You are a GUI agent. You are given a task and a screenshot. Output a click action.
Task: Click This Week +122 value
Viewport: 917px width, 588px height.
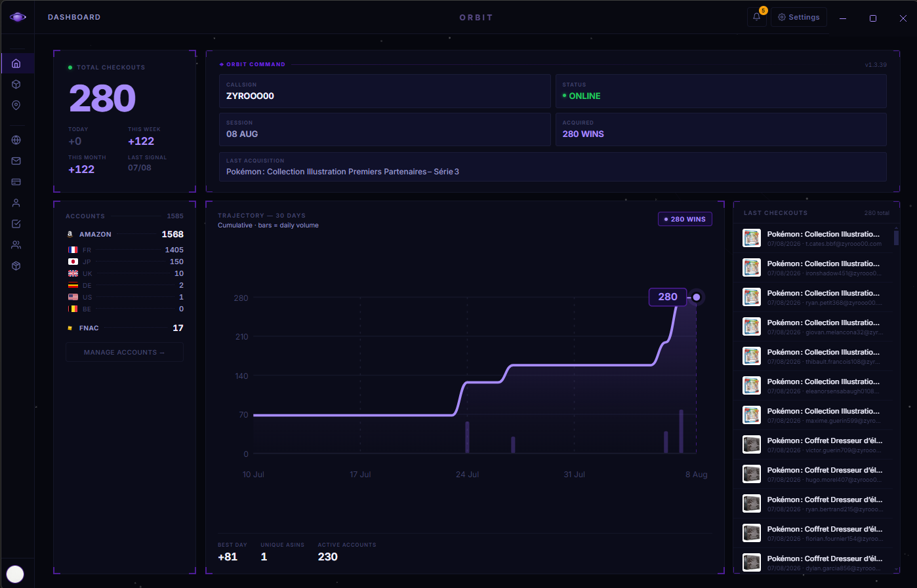pyautogui.click(x=141, y=141)
